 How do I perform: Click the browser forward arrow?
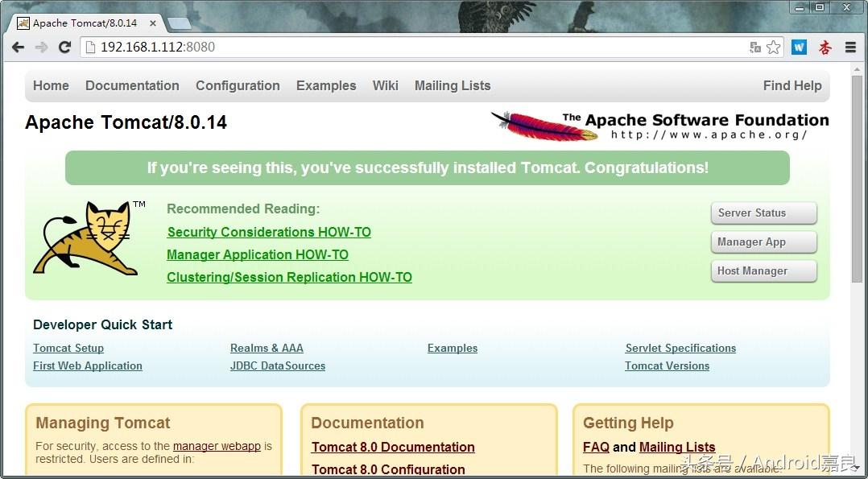click(x=42, y=47)
